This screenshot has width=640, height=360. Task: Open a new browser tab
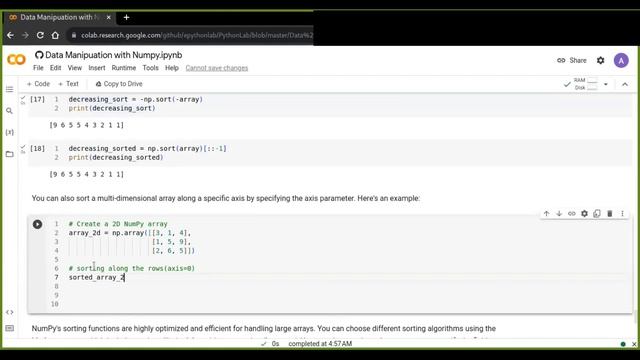pos(127,17)
